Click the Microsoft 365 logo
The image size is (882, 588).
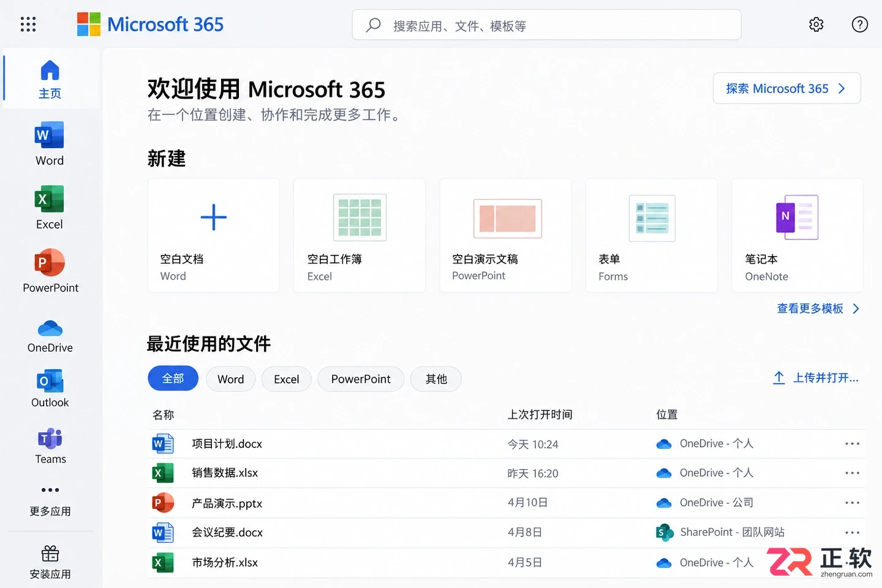coord(150,24)
